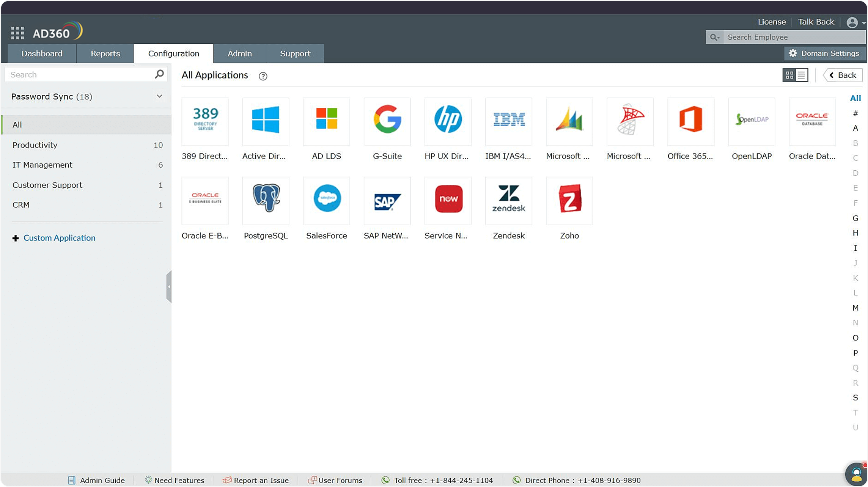Select the Reports tab

coord(105,53)
